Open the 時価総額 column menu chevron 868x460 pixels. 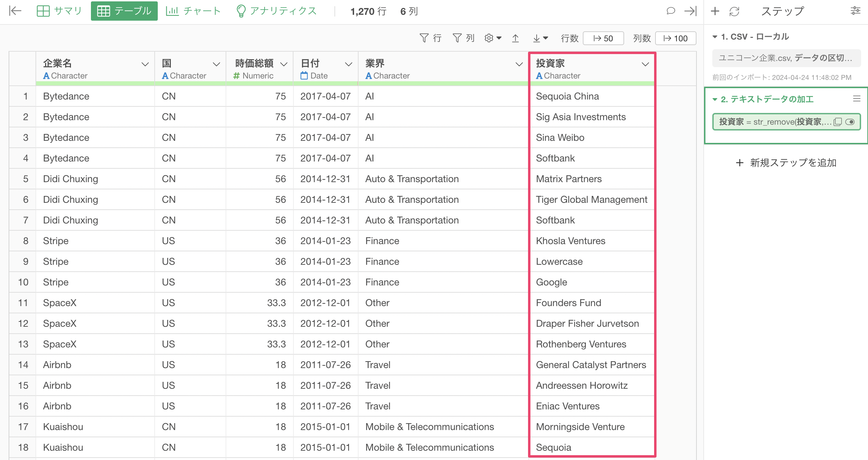(284, 64)
